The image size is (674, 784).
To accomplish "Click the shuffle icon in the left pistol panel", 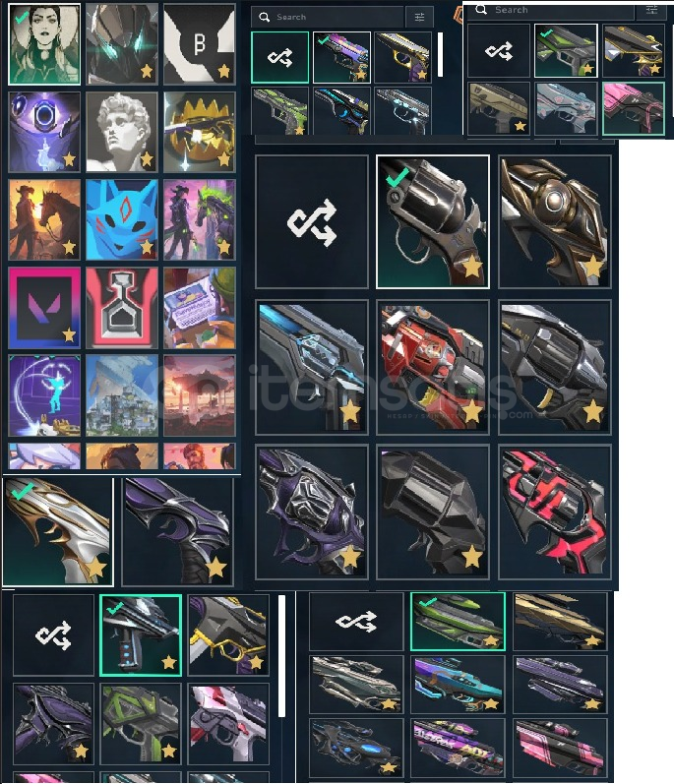I will point(280,57).
